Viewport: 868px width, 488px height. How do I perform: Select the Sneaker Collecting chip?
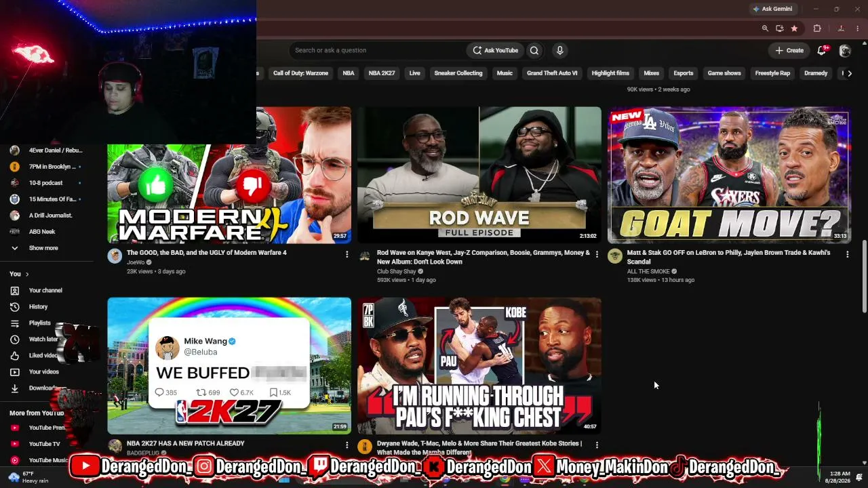point(458,73)
